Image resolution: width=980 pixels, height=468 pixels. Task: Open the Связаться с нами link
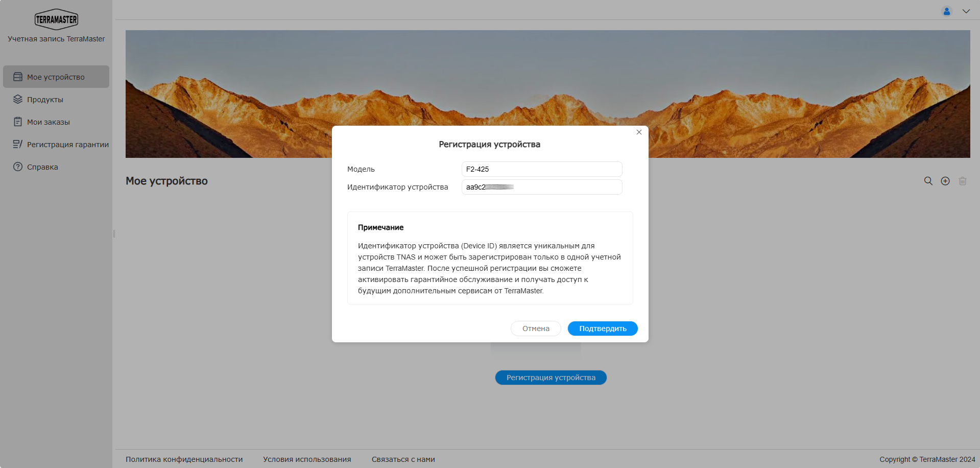(x=403, y=459)
